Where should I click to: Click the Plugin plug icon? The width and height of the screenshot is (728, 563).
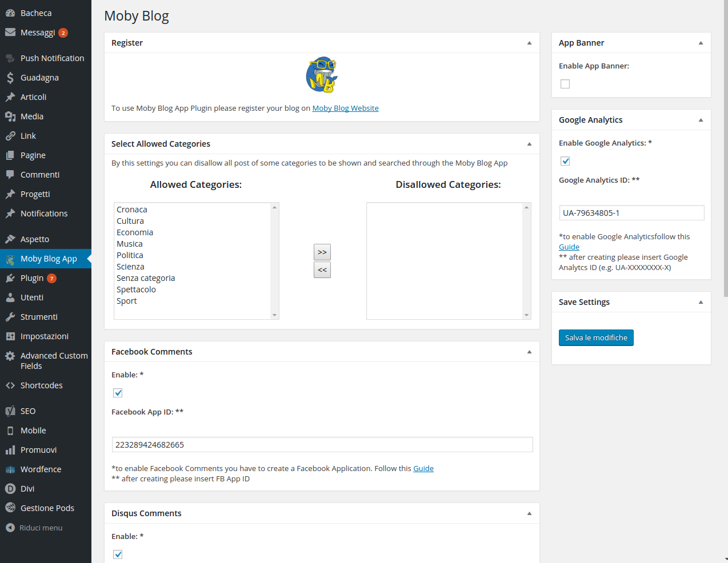(x=10, y=278)
